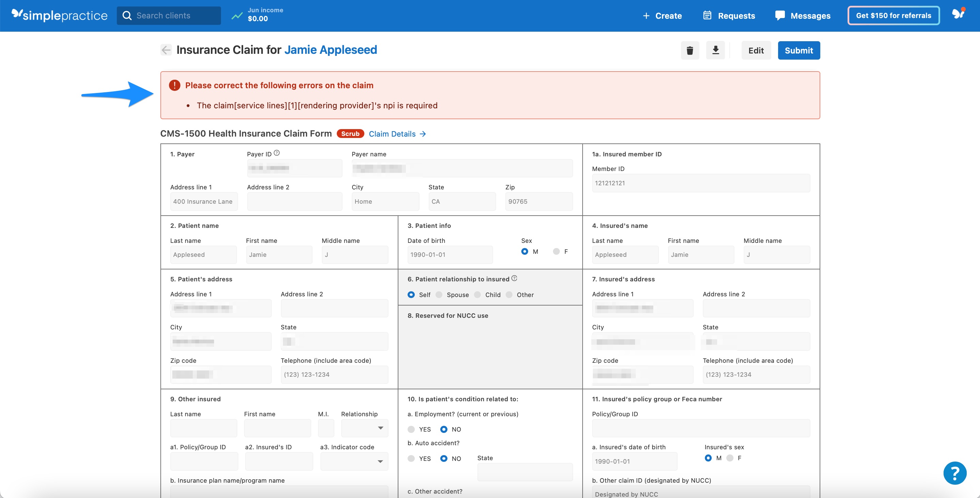Click the Requests calendar icon

707,15
